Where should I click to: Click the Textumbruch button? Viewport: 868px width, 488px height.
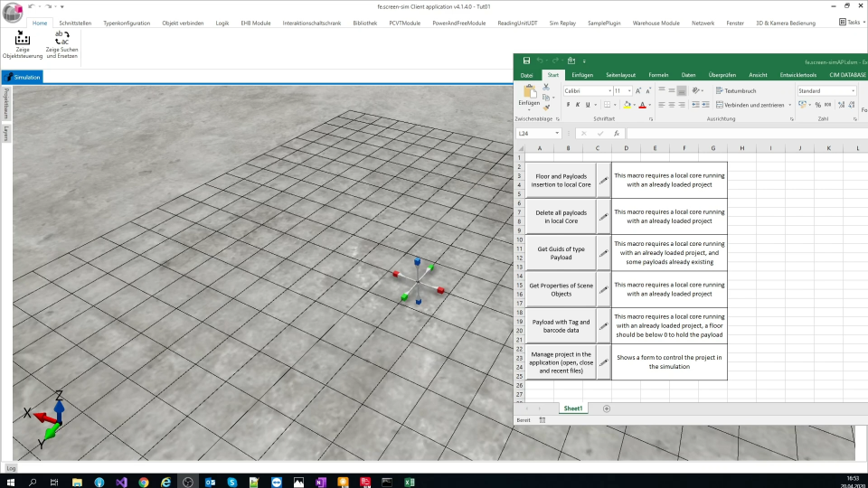click(x=736, y=90)
